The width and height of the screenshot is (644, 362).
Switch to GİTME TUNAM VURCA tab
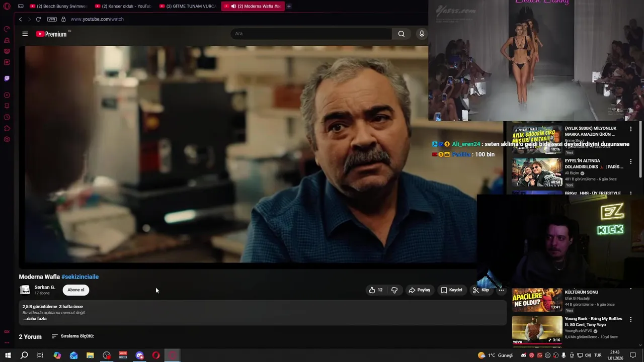click(x=188, y=6)
